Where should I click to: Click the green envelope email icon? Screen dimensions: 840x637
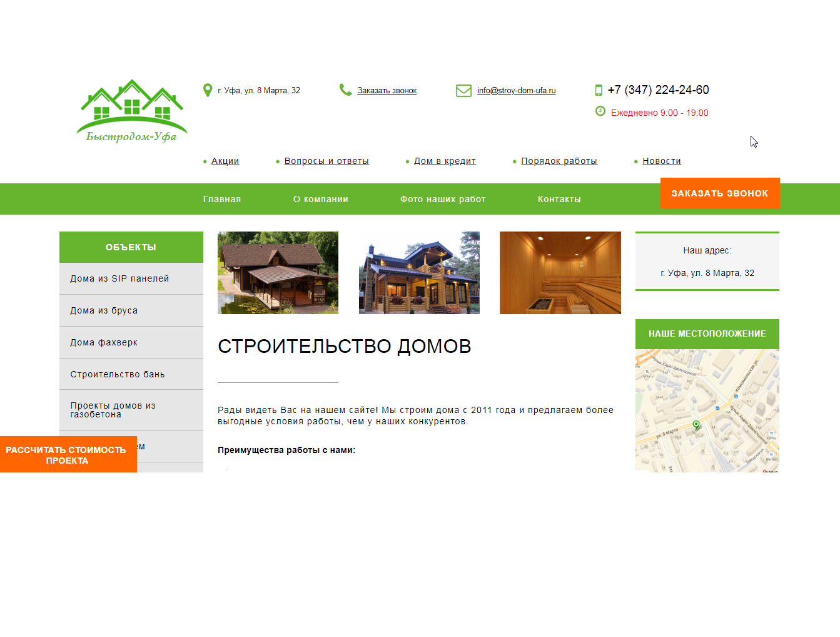coord(463,91)
